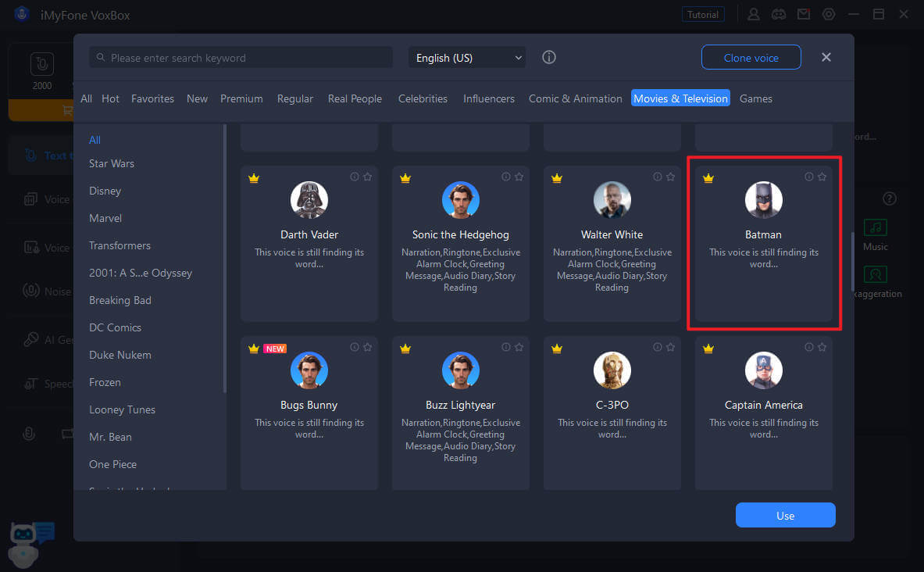The image size is (924, 572).
Task: Select Marvel in the sidebar list
Action: pos(105,218)
